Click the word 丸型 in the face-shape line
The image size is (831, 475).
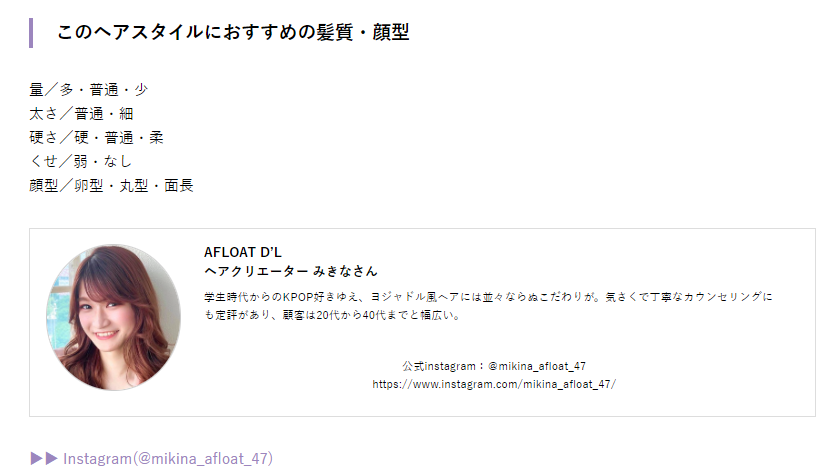134,186
